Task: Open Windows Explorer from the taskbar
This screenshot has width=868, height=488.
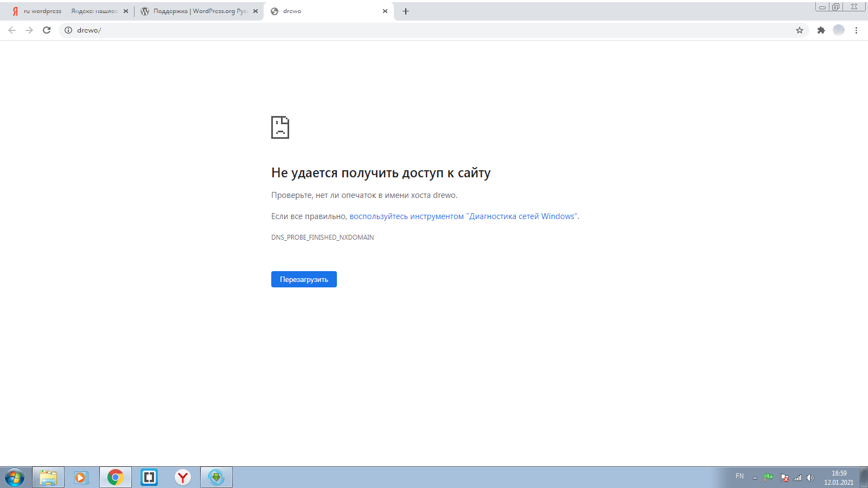Action: 48,477
